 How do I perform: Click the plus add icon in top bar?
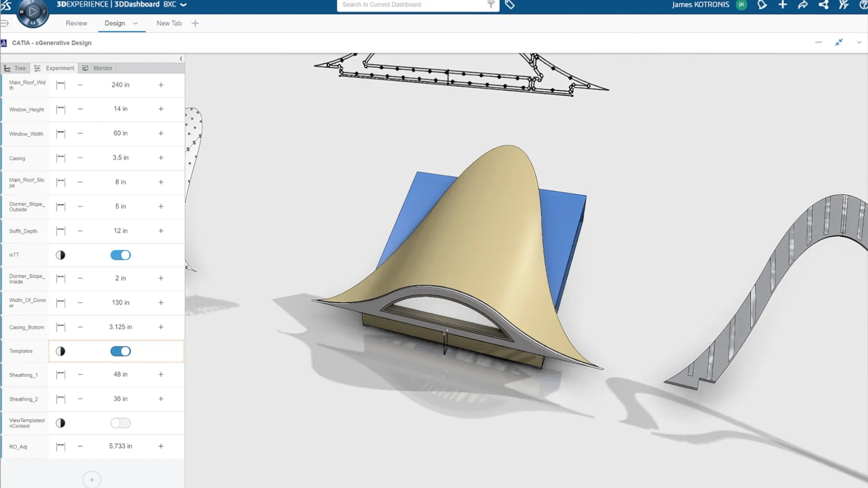tap(783, 5)
